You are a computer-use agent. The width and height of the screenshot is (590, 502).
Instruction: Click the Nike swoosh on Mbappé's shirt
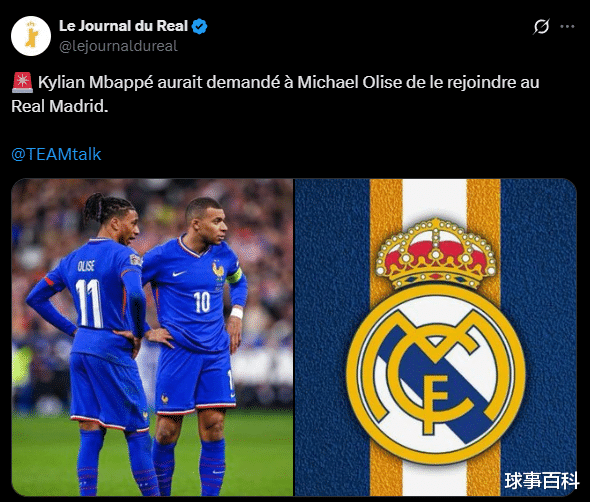click(179, 274)
